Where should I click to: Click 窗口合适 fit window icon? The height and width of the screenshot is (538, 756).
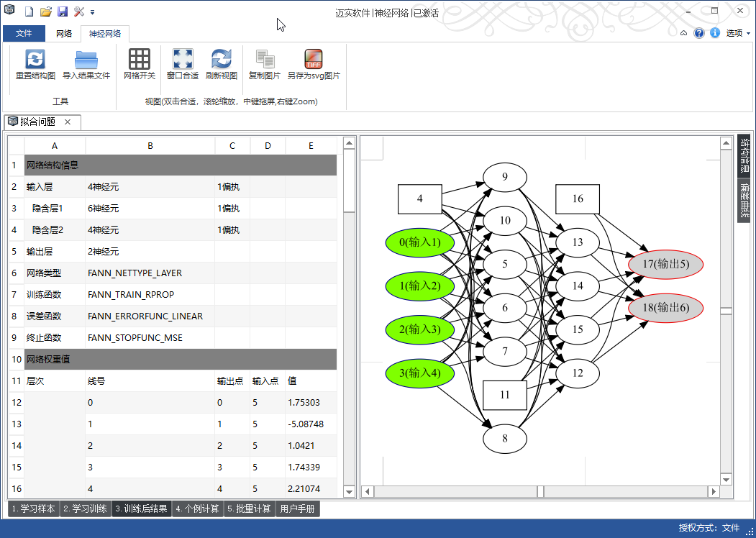click(x=183, y=60)
